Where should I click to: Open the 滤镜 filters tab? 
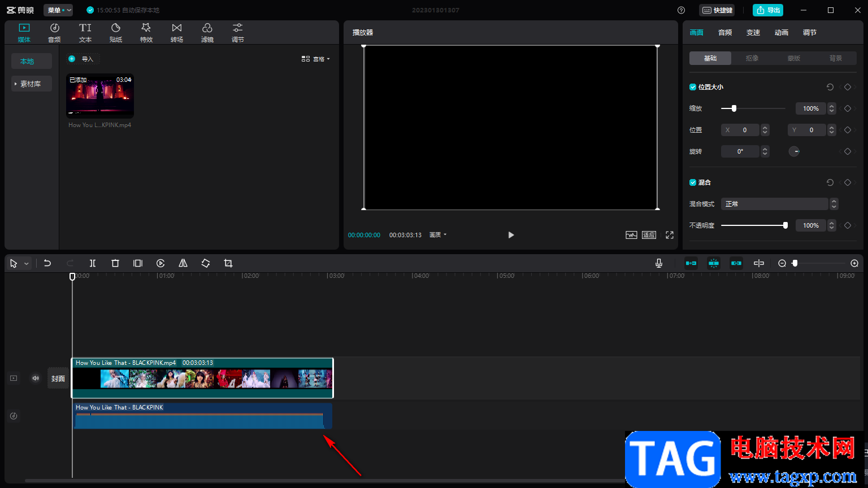[207, 33]
